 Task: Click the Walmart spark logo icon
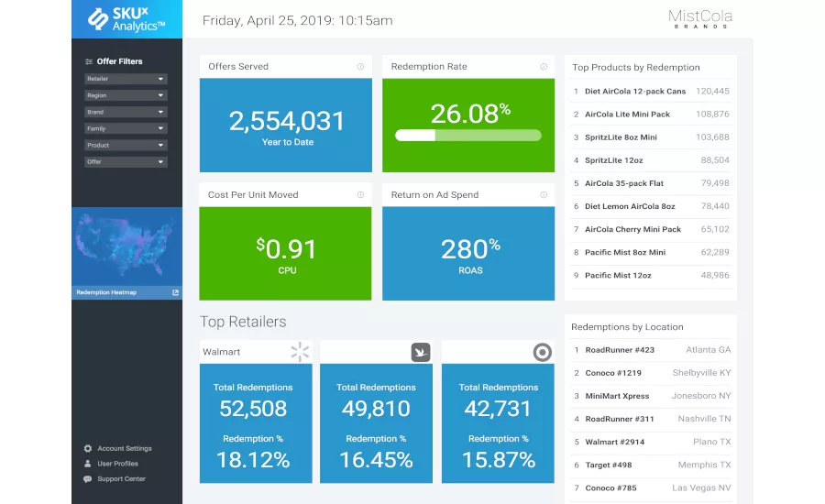click(x=300, y=352)
